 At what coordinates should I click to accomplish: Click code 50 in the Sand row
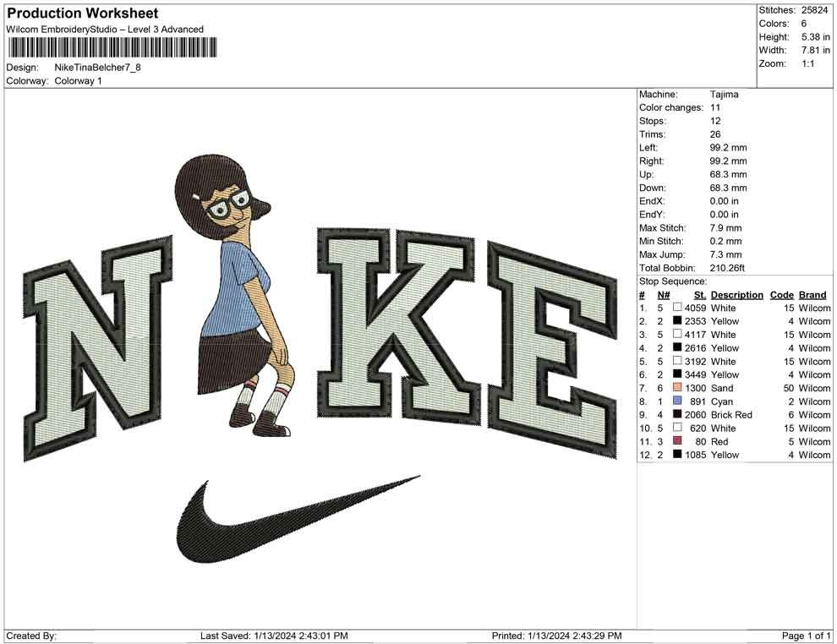click(789, 388)
